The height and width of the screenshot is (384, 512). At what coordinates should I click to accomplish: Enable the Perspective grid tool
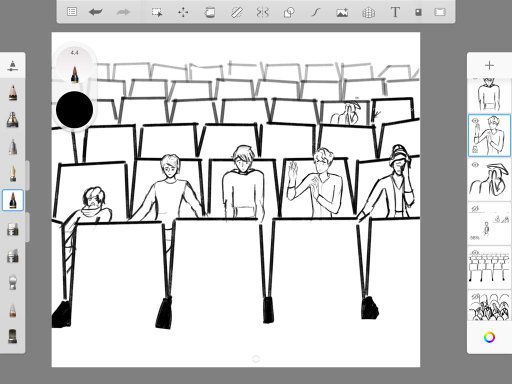pyautogui.click(x=368, y=13)
